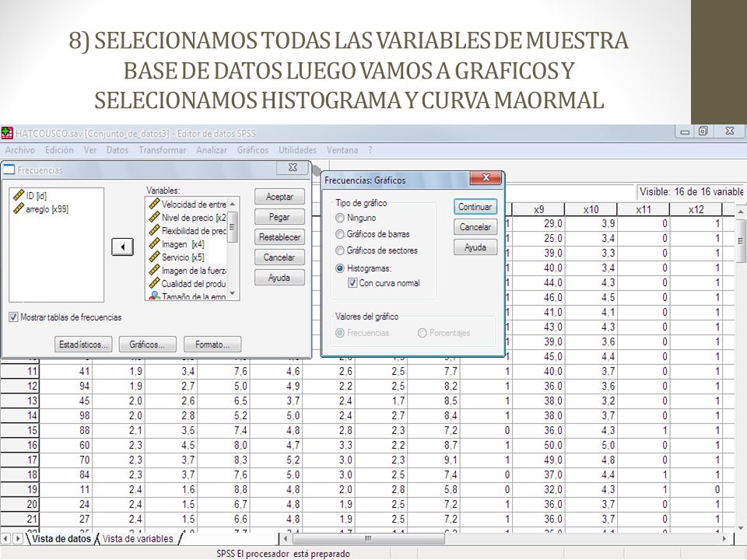Select the x12 column header
Screen dimensions: 747x560
point(696,209)
